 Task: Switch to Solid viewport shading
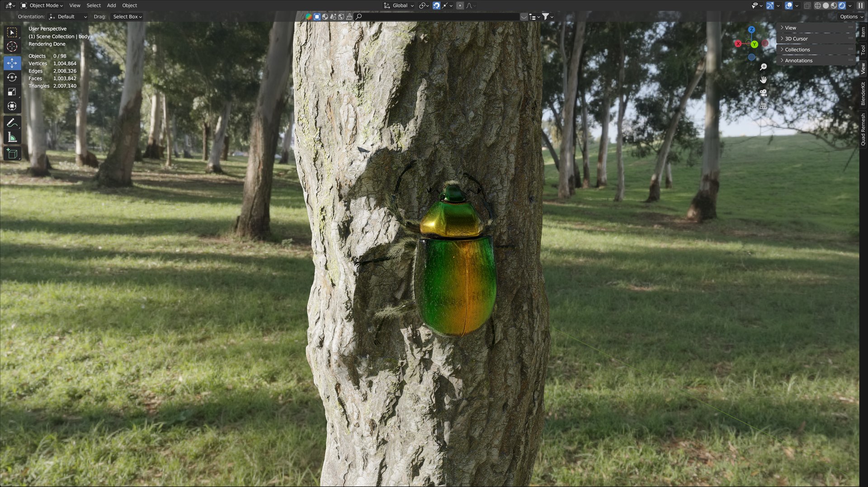pos(826,5)
